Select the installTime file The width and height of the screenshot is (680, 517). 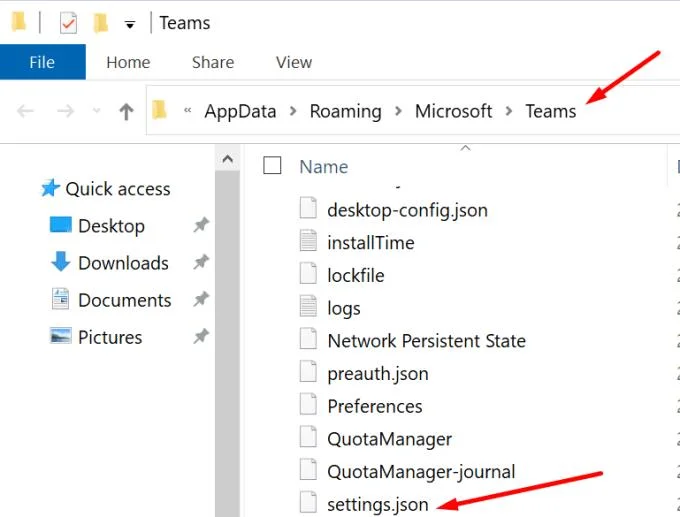pyautogui.click(x=371, y=242)
